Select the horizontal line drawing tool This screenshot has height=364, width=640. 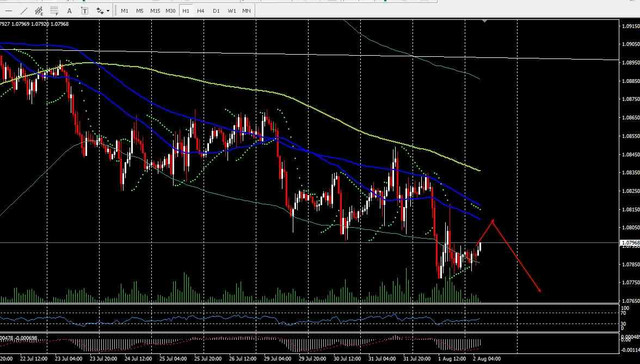point(8,11)
